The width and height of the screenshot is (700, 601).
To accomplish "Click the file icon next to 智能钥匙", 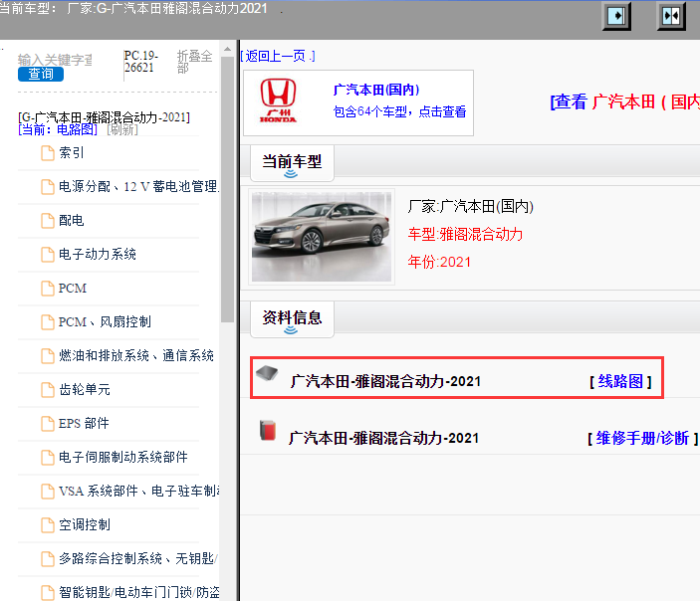I will (48, 593).
